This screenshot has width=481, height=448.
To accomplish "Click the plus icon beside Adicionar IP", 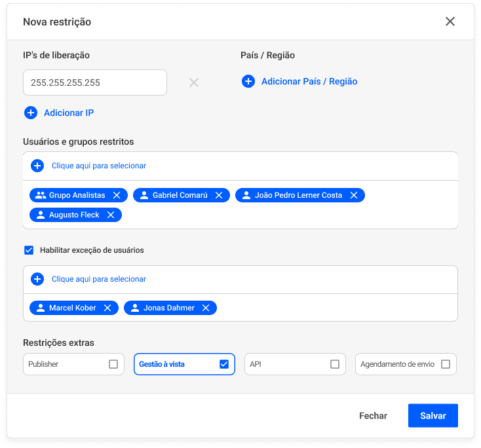I will pos(31,113).
